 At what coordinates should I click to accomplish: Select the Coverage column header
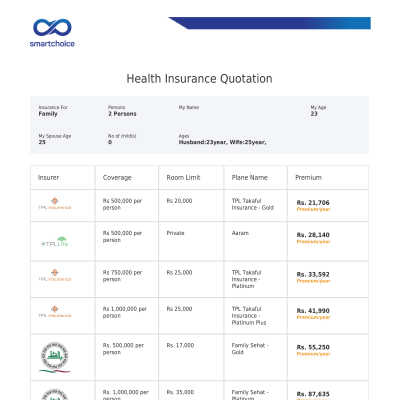(117, 177)
